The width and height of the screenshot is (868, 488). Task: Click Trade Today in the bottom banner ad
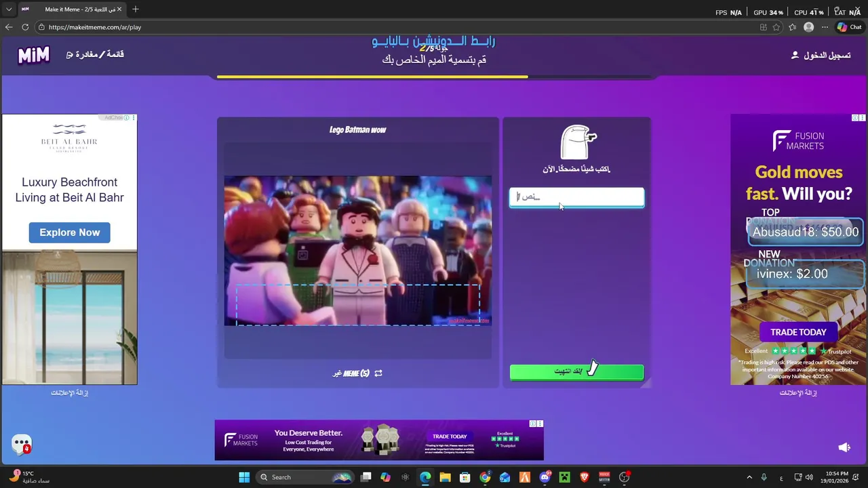(450, 436)
